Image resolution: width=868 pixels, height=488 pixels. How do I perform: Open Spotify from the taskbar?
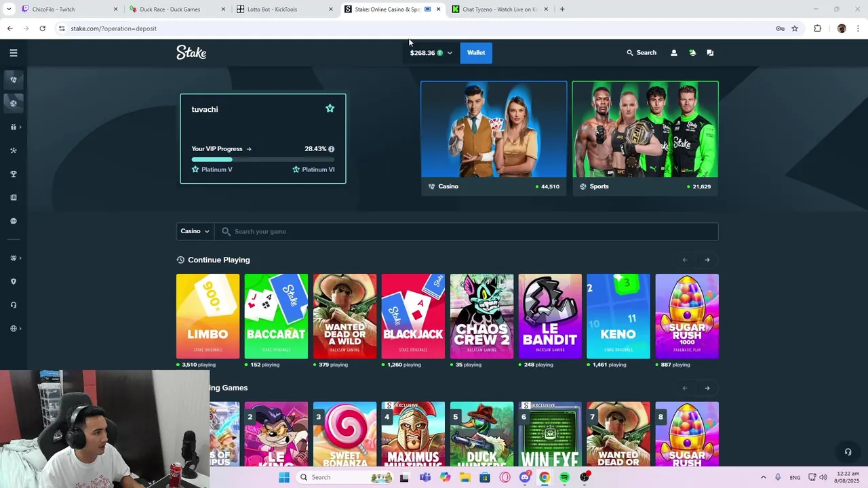tap(564, 477)
